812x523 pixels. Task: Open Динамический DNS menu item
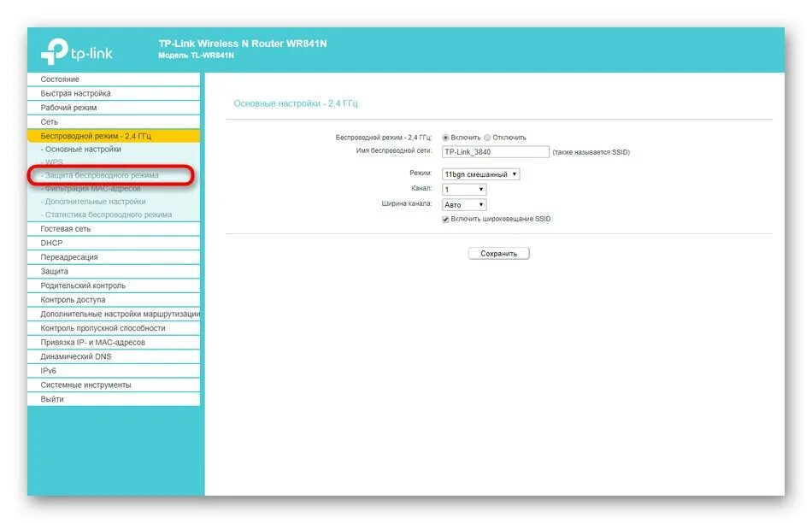click(x=114, y=356)
